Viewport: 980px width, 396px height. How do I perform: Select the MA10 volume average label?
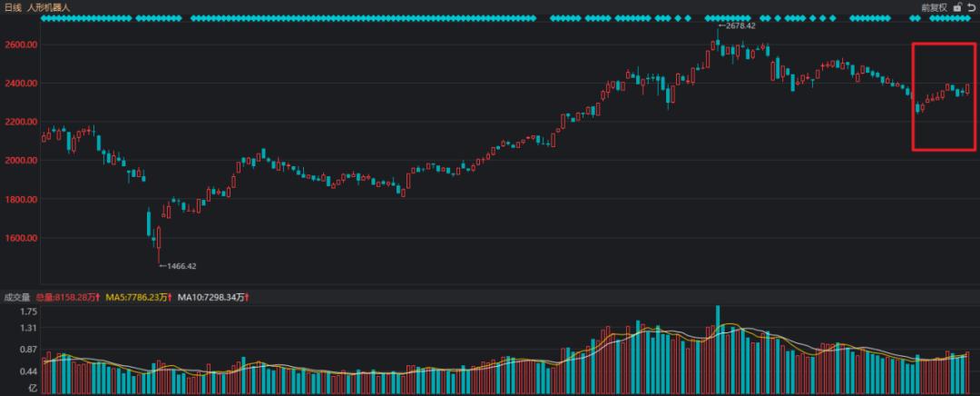(213, 296)
